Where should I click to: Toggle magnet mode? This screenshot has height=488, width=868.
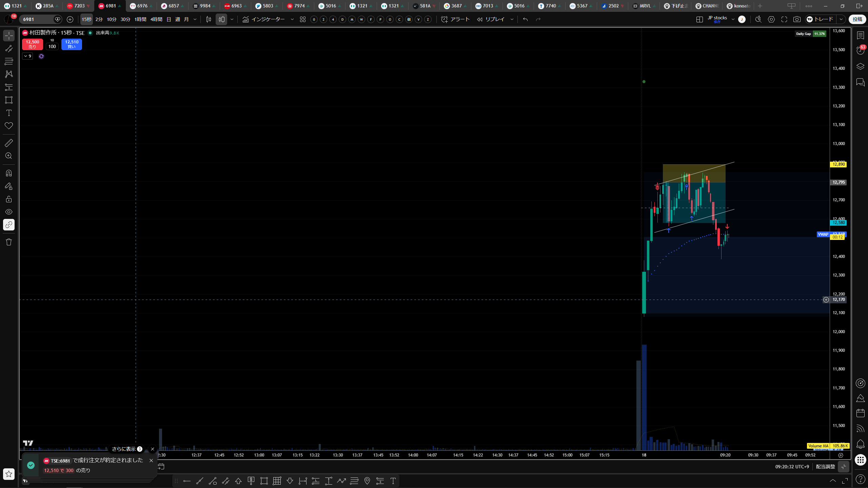pyautogui.click(x=9, y=173)
